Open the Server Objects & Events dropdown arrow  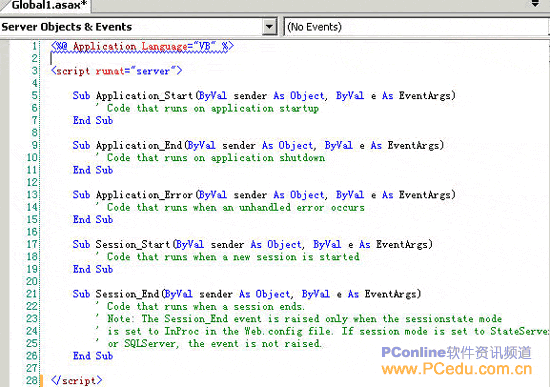pos(269,27)
